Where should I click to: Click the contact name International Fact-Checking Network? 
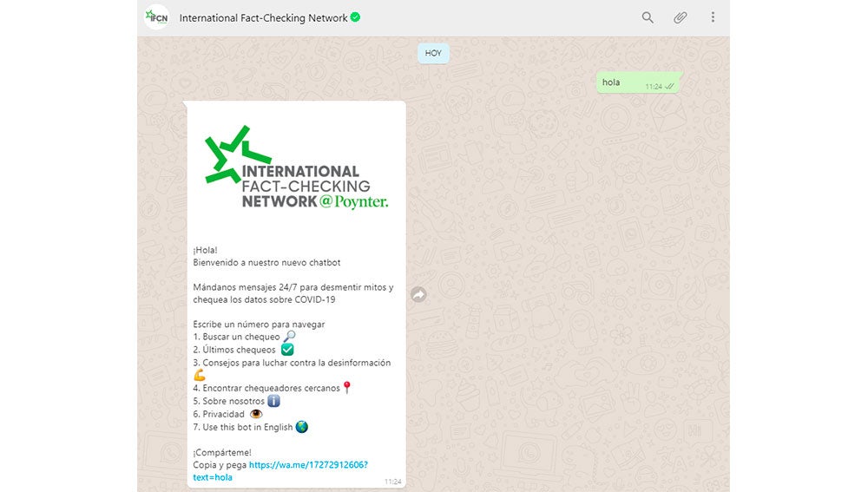pos(263,17)
